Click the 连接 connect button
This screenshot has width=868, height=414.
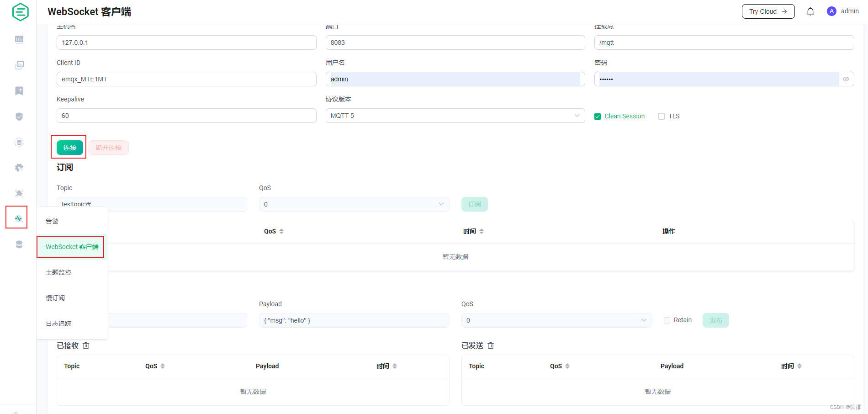click(70, 148)
